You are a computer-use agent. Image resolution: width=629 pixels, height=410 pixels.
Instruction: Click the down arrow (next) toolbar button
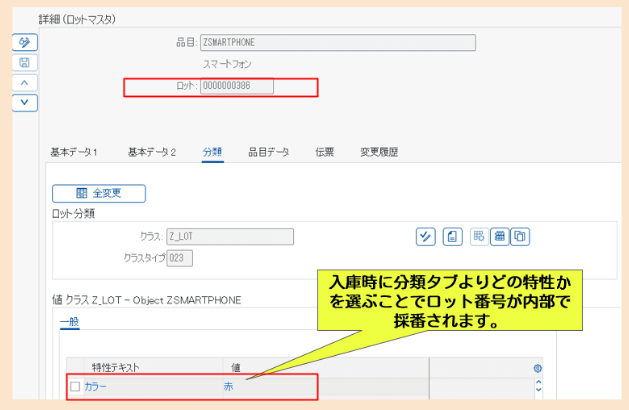(x=24, y=102)
